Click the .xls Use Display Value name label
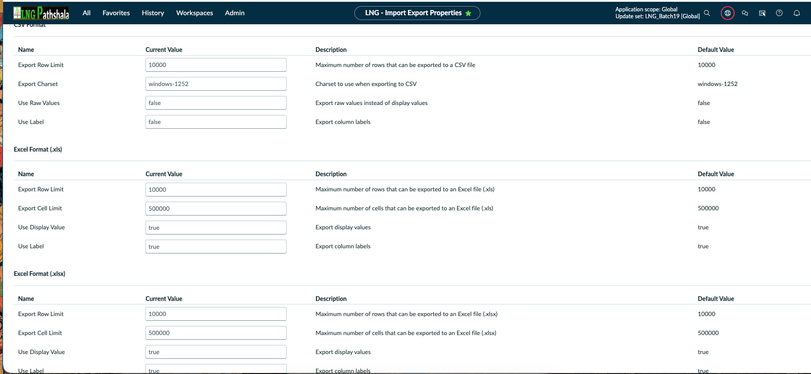 pyautogui.click(x=41, y=228)
